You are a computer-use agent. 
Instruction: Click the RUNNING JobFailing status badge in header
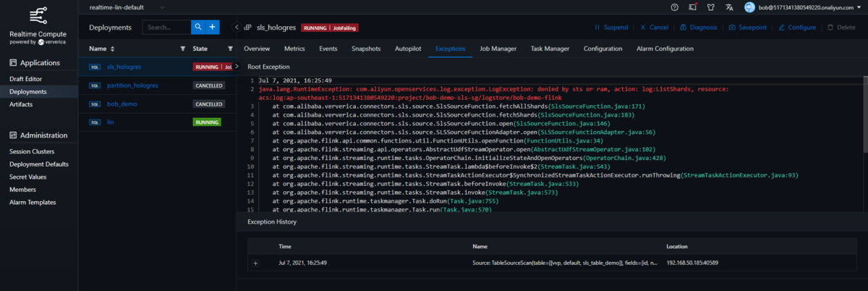point(330,28)
